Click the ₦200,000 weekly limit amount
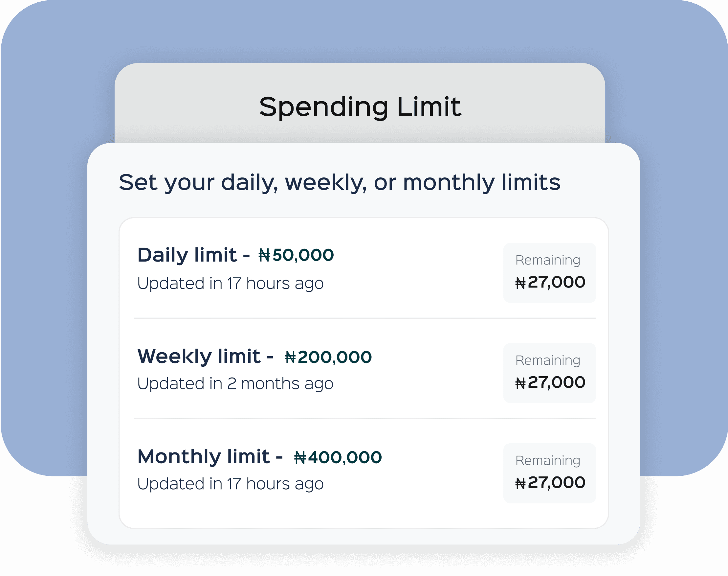728x576 pixels. pos(329,357)
